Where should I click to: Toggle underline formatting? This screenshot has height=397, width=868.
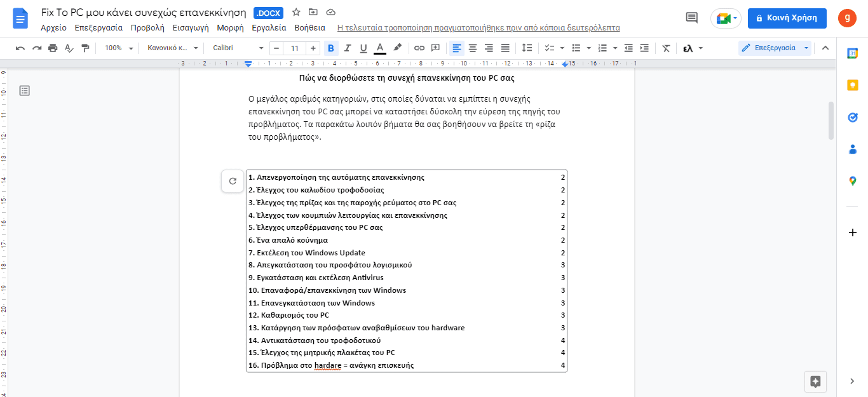tap(362, 48)
